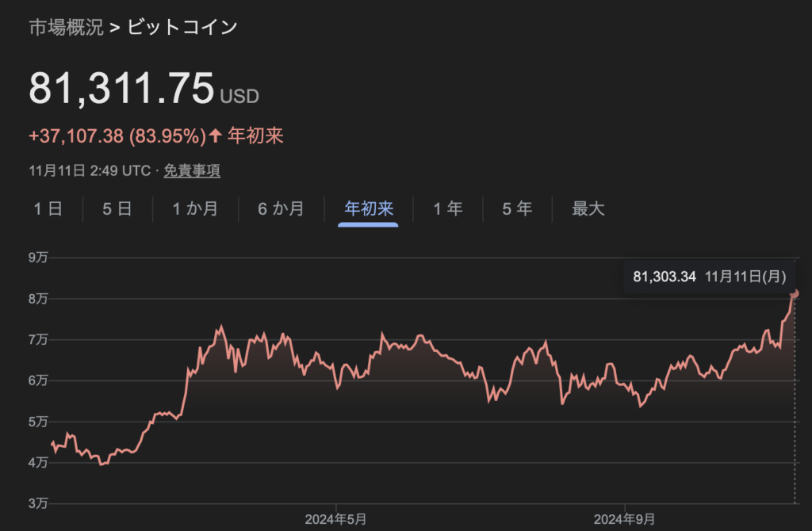Viewport: 812px width, 531px height.
Task: Click the end data point dot on chart
Action: [795, 293]
